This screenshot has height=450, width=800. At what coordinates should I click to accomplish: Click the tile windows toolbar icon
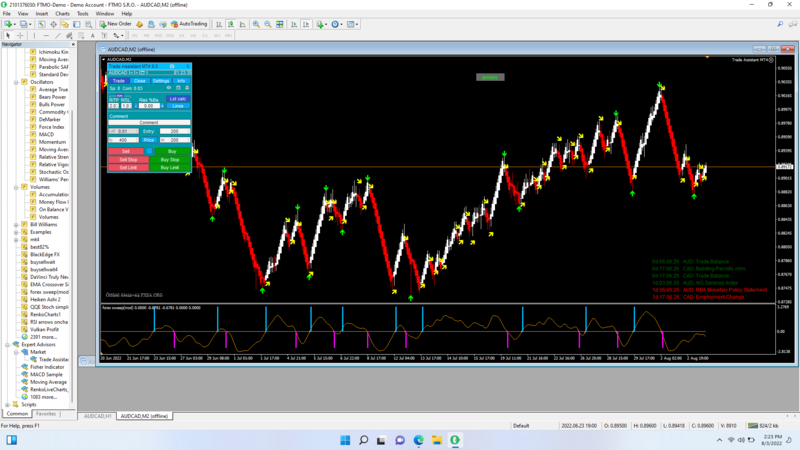tap(280, 24)
